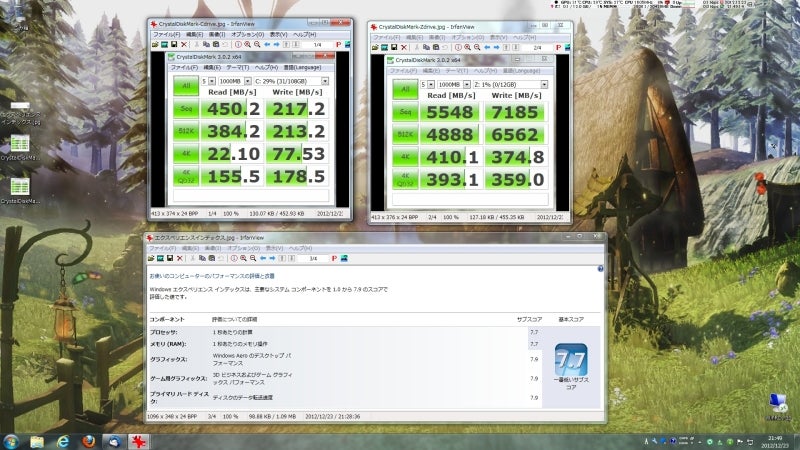Click page counter field 1/4 in C-drive IrfanView
Screen dimensions: 800x450
pos(317,45)
